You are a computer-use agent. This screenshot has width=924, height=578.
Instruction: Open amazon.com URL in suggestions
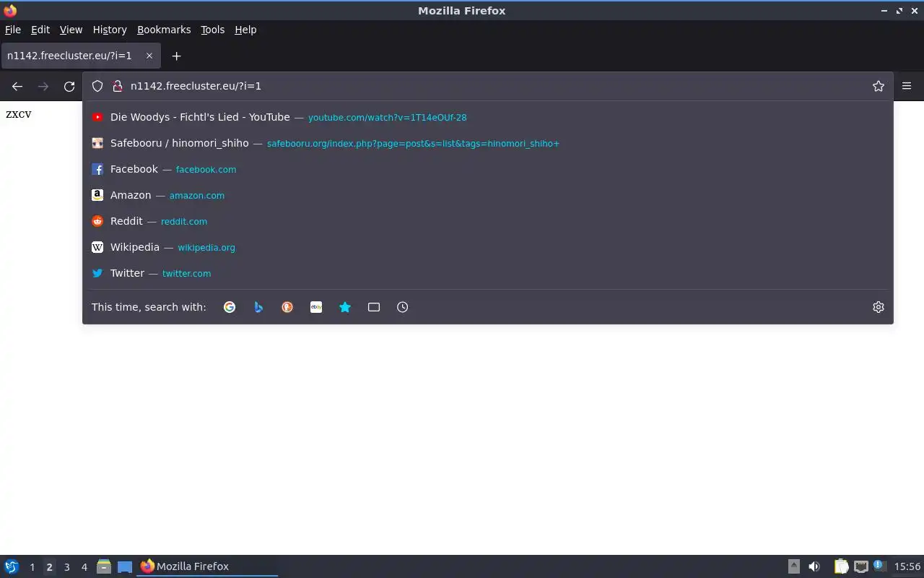point(197,196)
